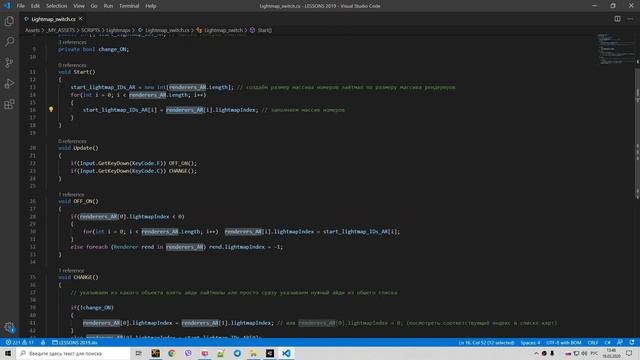The image size is (640, 360).
Task: Open notifications bell in status bar
Action: click(632, 342)
